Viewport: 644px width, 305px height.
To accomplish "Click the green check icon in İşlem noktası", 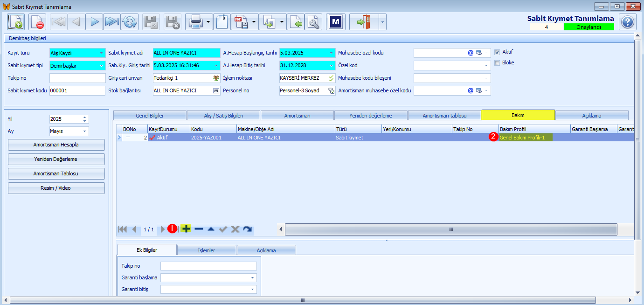I will (x=331, y=78).
